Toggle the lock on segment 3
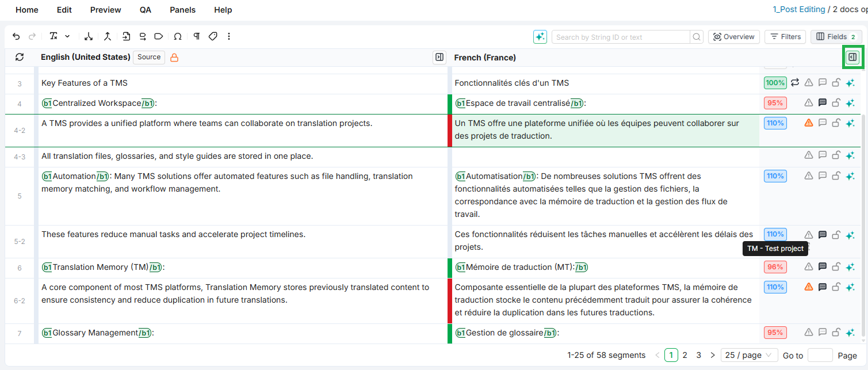This screenshot has height=370, width=868. [836, 83]
